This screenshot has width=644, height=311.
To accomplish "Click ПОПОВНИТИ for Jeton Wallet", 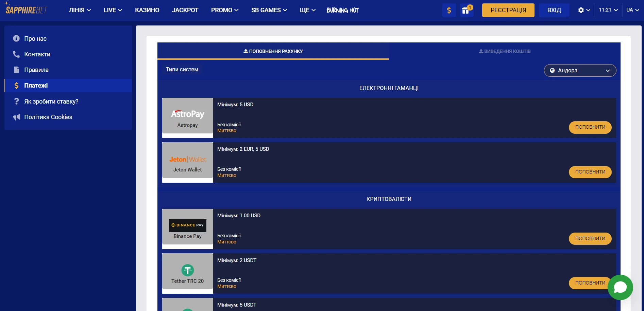I will (590, 172).
